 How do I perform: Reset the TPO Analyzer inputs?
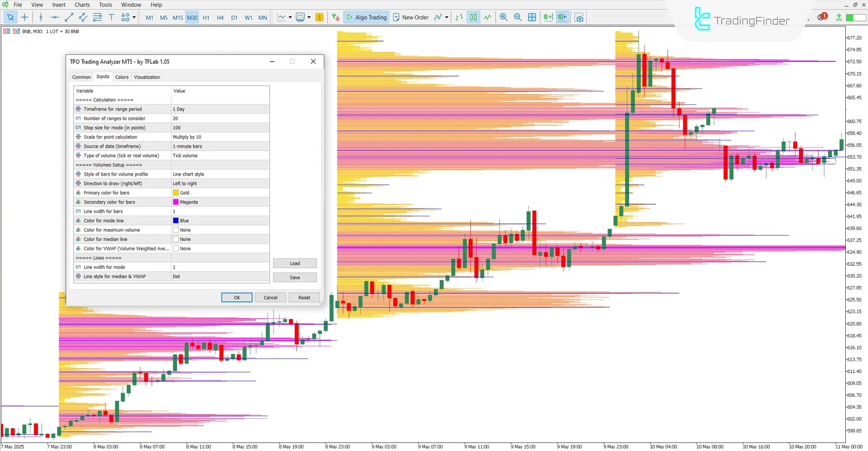tap(304, 297)
